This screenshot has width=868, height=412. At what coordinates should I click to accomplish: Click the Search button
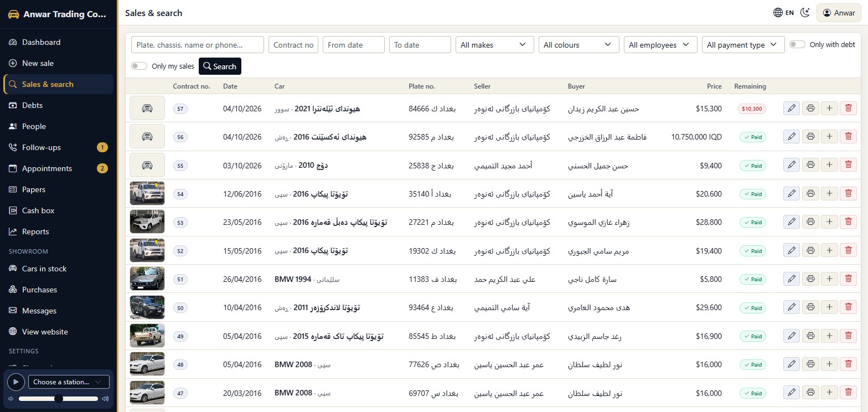coord(220,66)
